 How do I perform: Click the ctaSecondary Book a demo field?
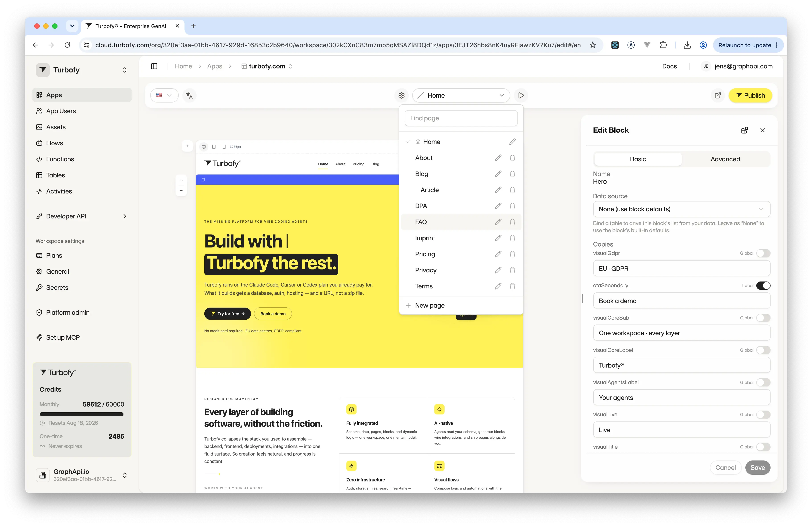(681, 301)
